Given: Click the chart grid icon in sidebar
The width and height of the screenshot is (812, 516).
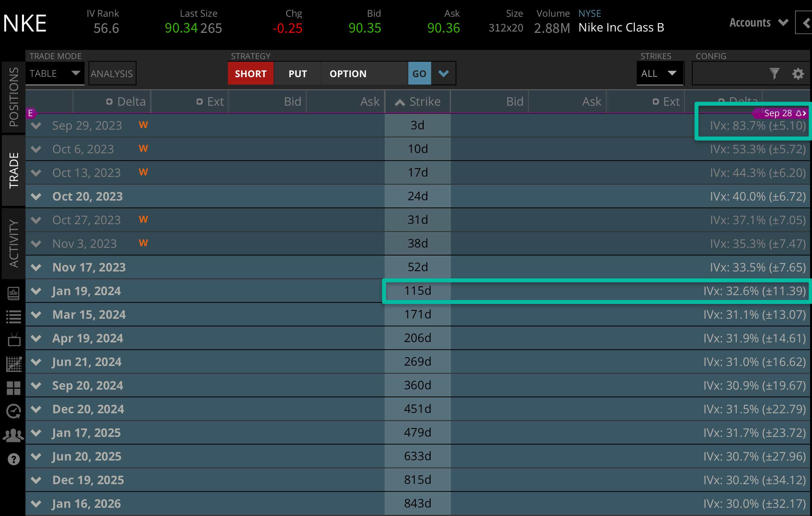Looking at the screenshot, I should point(14,364).
